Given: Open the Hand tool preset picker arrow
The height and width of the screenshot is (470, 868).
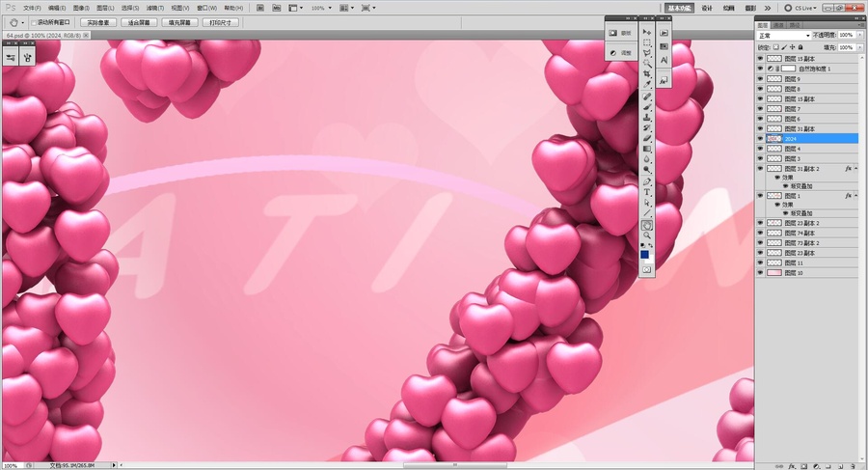Looking at the screenshot, I should [x=23, y=23].
